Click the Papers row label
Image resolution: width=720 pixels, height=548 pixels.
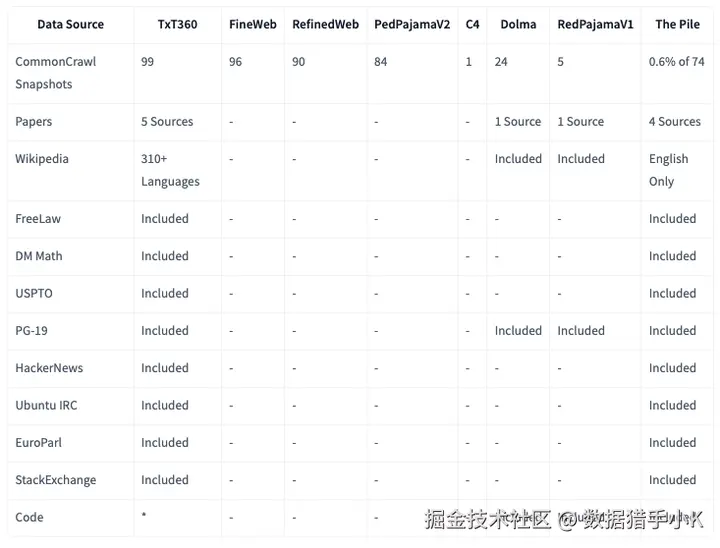(34, 122)
